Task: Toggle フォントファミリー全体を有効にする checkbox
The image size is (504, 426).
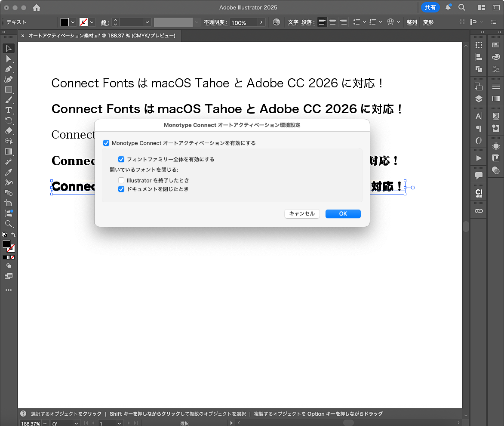Action: (x=121, y=159)
